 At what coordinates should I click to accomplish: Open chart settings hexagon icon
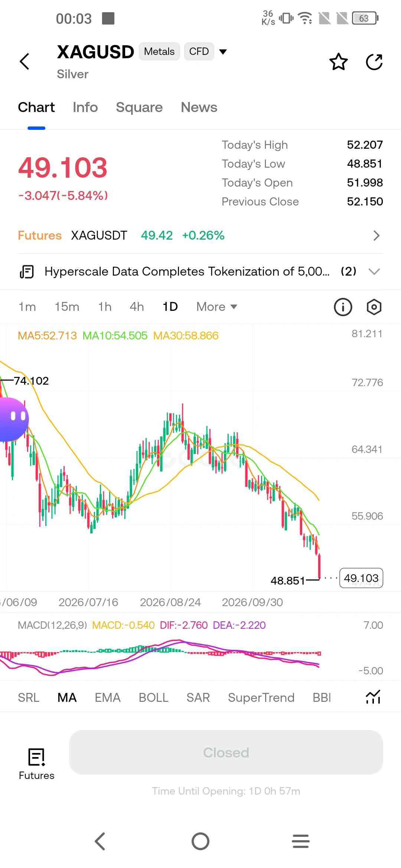374,307
